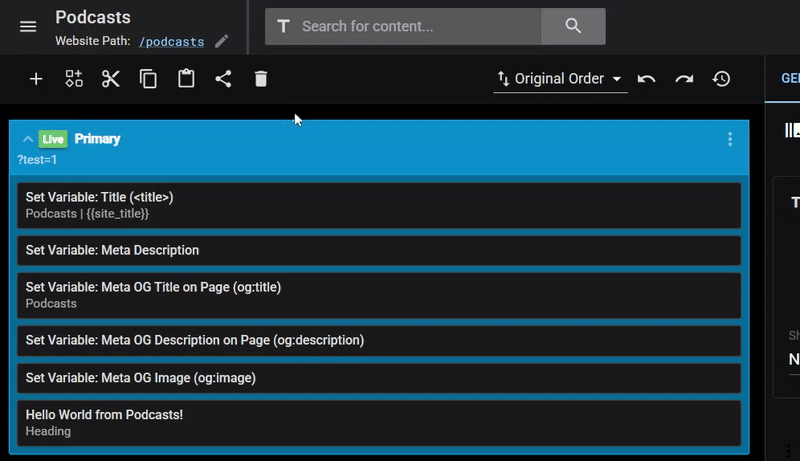Redo the last undone change
The height and width of the screenshot is (461, 800).
(x=684, y=79)
